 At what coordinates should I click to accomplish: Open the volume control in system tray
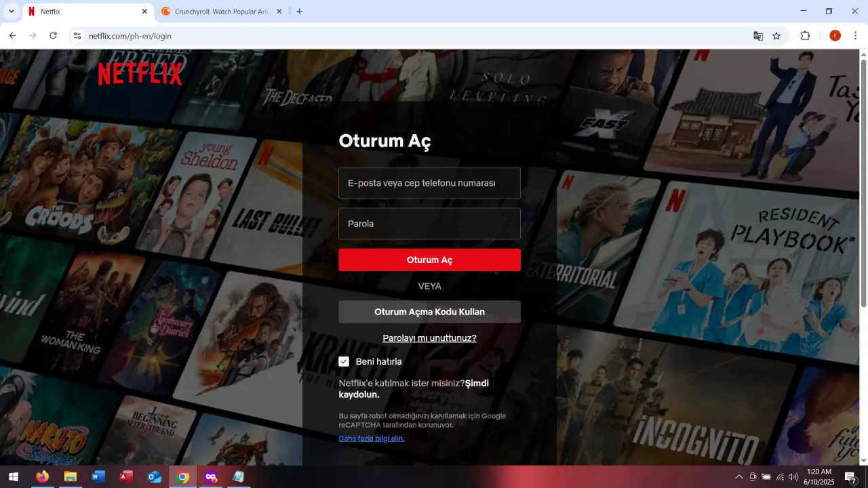pos(793,476)
